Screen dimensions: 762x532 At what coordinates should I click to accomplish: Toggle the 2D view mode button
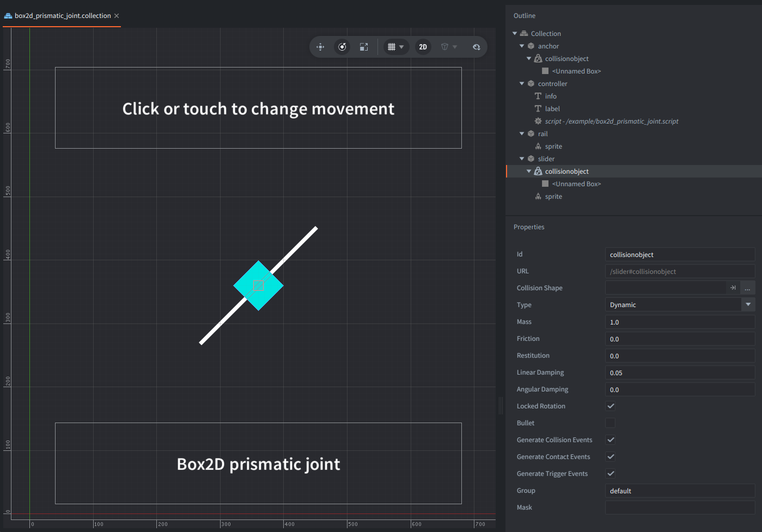[423, 47]
